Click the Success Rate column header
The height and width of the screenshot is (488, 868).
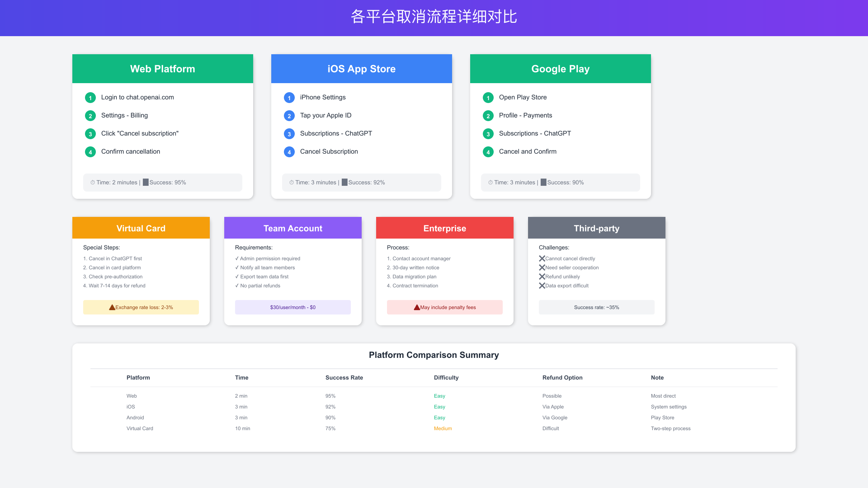coord(344,377)
